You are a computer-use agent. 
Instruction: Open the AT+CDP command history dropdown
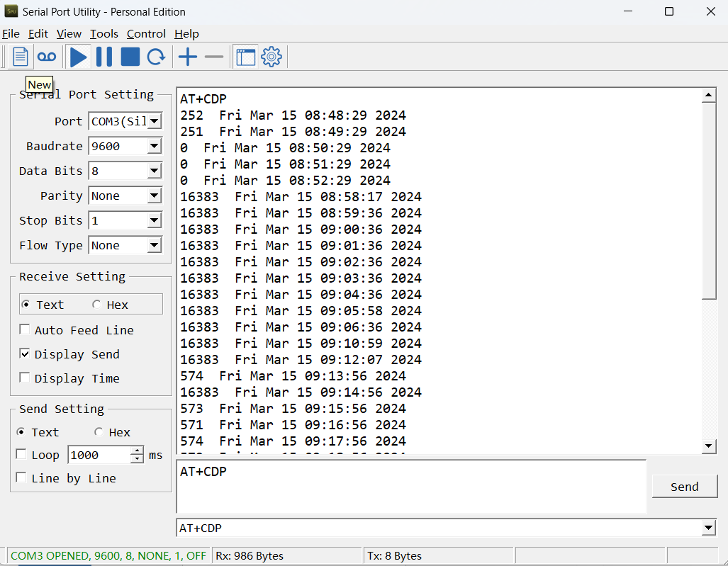pos(708,528)
